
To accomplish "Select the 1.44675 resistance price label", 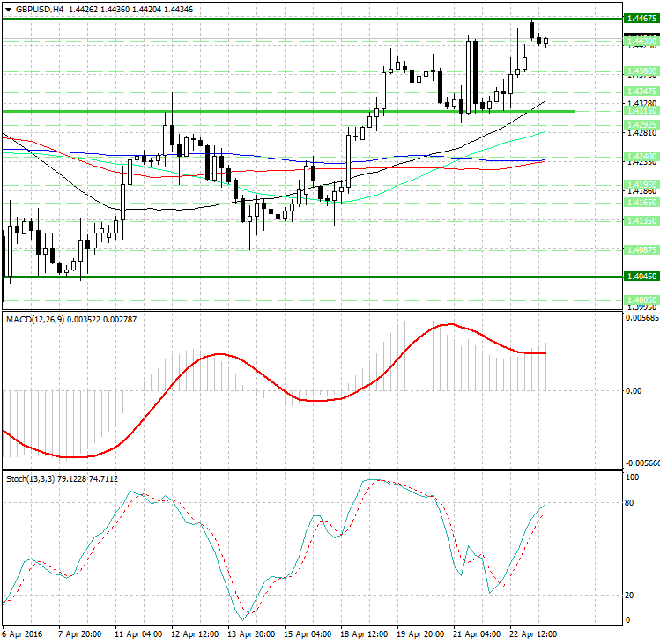I will coord(640,18).
